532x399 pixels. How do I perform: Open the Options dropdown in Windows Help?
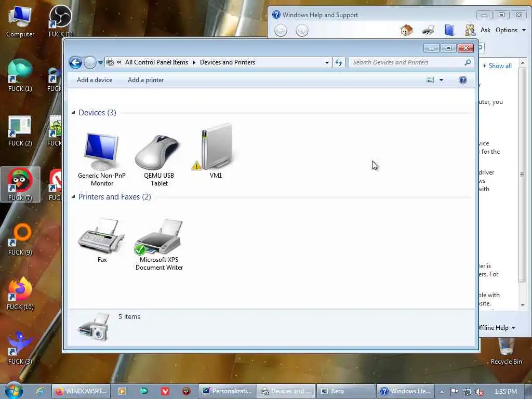coord(510,30)
